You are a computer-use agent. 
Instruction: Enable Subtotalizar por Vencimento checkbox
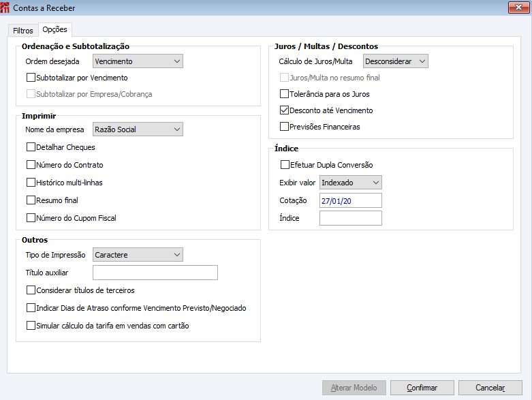coord(31,78)
